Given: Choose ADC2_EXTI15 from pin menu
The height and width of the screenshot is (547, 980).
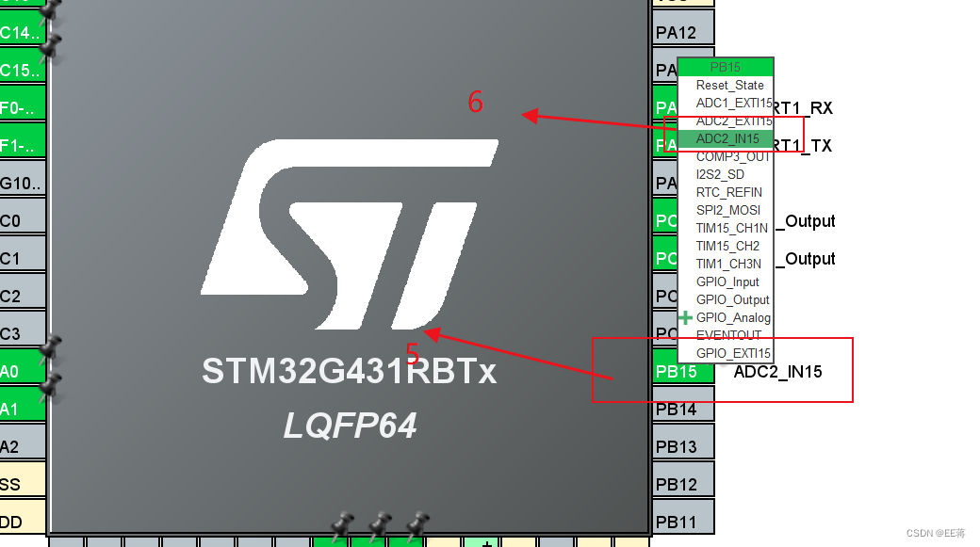Looking at the screenshot, I should click(x=734, y=121).
